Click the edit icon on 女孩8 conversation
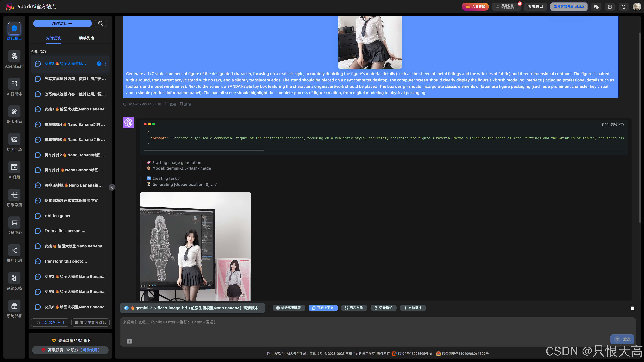 (99, 64)
